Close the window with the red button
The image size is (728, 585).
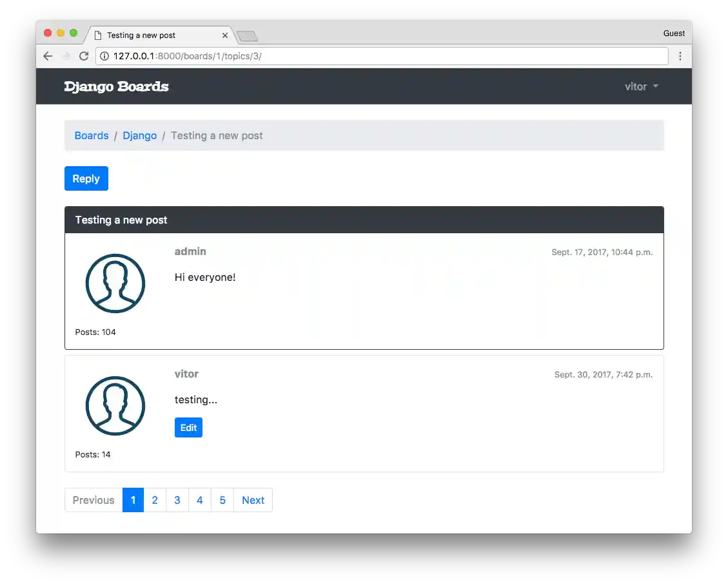[x=47, y=33]
